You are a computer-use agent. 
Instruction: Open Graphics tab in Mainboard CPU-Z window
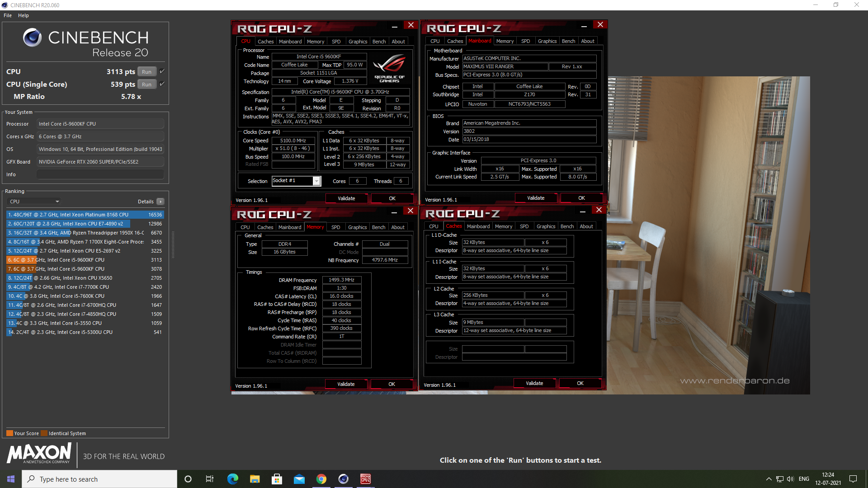tap(547, 41)
